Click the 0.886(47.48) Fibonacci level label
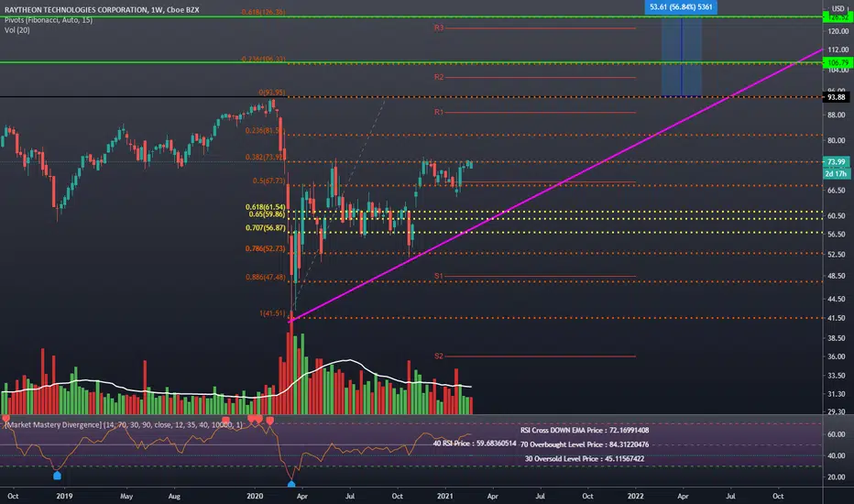The height and width of the screenshot is (504, 854). tap(265, 277)
